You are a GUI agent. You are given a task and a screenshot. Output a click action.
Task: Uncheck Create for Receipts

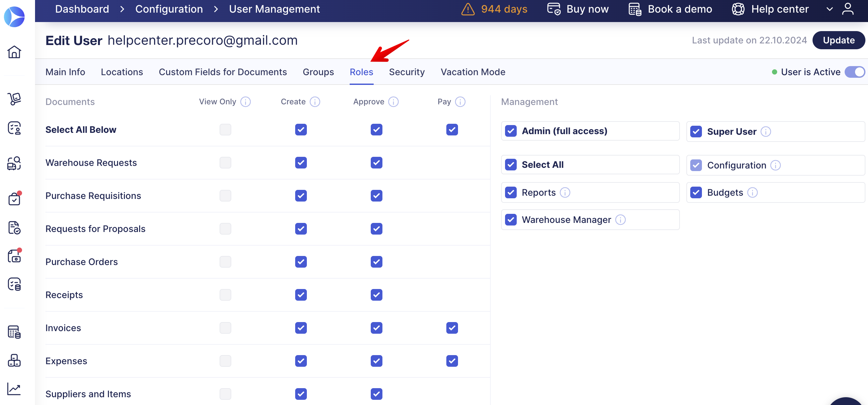pos(301,295)
